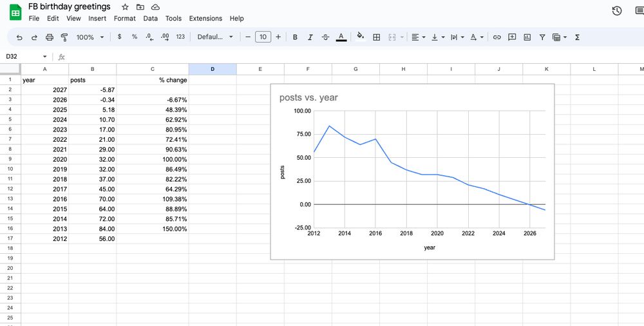Select cell with value 150.00%
The width and height of the screenshot is (644, 326).
click(153, 229)
